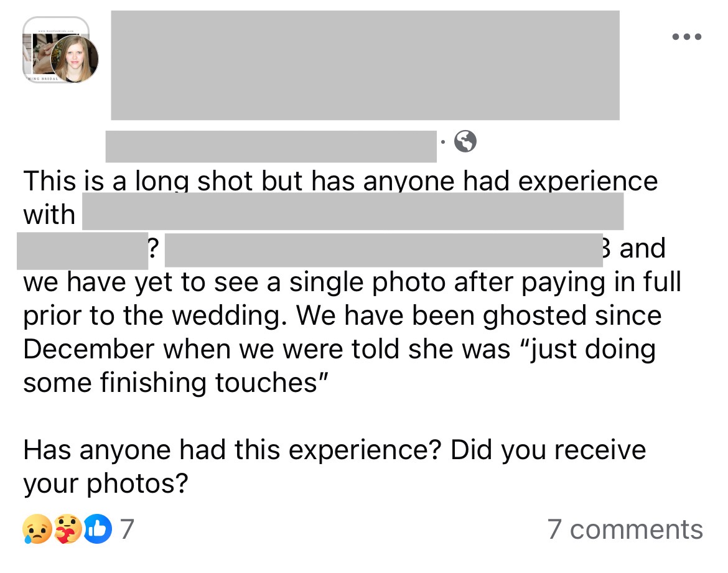Click the sentence starting This is a long shot
This screenshot has height=573, width=728.
pyautogui.click(x=249, y=181)
